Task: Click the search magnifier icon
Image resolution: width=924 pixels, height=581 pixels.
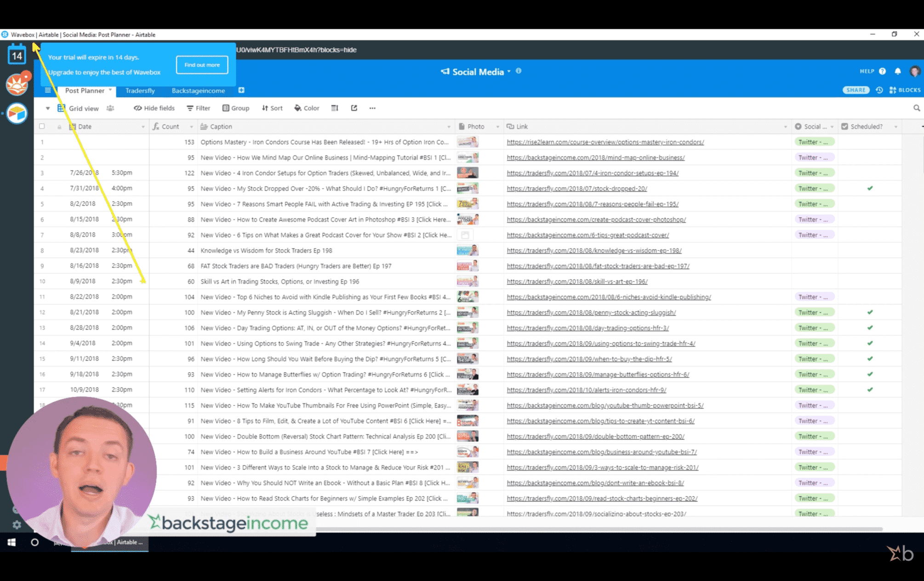Action: 917,108
